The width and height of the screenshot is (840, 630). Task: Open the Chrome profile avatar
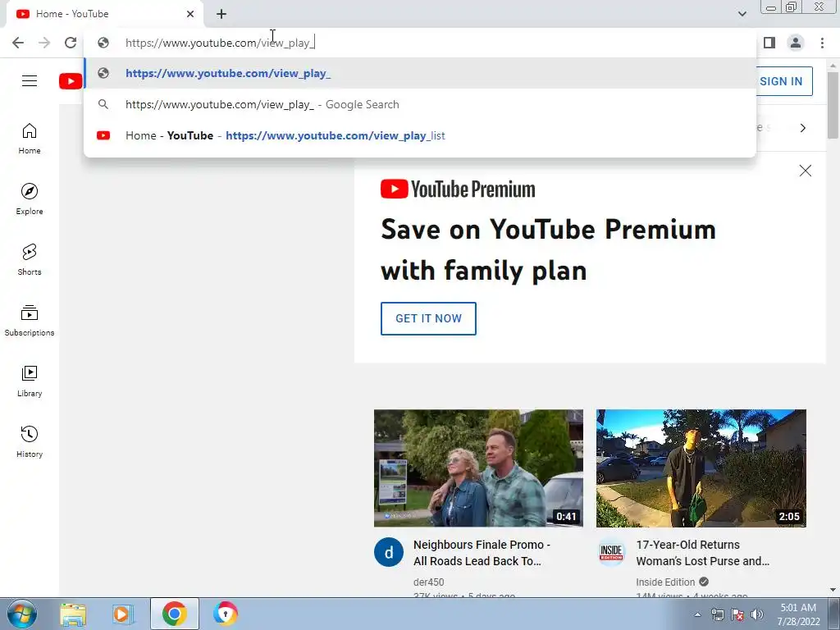coord(796,43)
